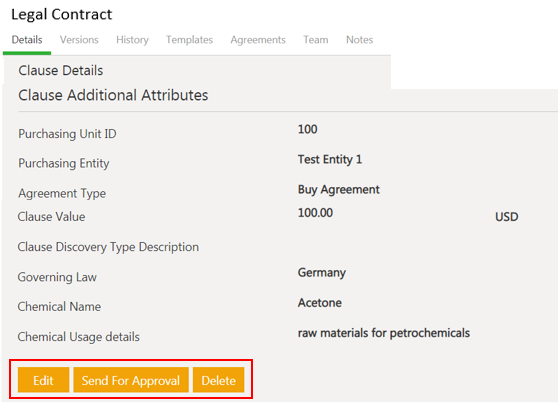Image resolution: width=559 pixels, height=407 pixels.
Task: Click Send For Approval button
Action: coord(131,380)
